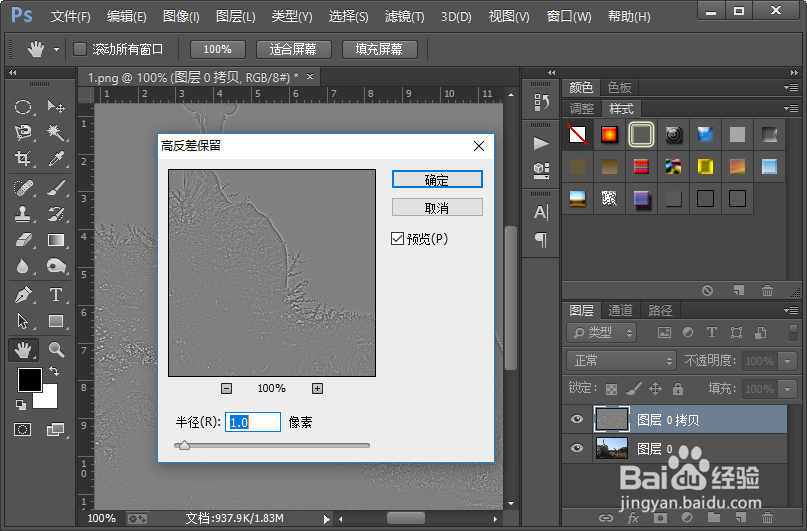Viewport: 807px width, 531px height.
Task: Select the Eraser tool
Action: 23,240
